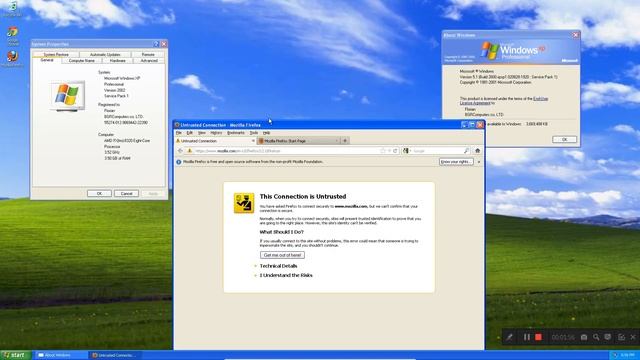Open a new tab with plus button
This screenshot has height=360, width=640.
click(x=345, y=141)
